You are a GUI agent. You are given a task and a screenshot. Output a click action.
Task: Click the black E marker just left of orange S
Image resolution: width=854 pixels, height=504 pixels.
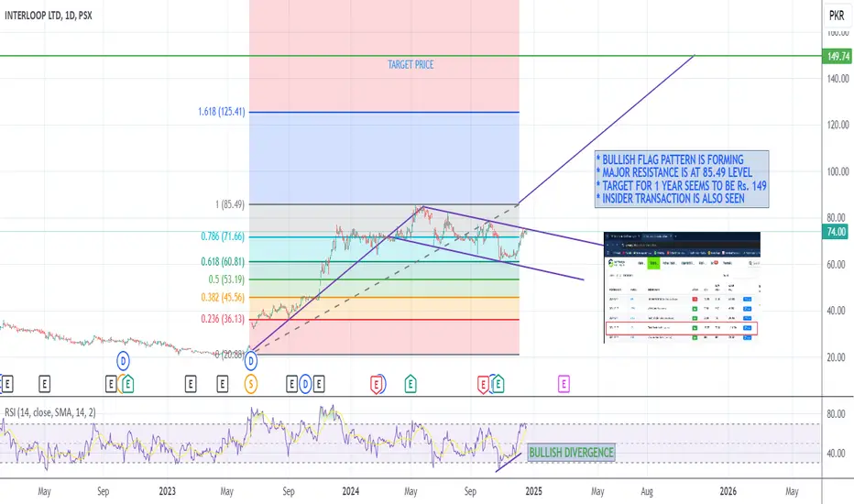(x=223, y=385)
